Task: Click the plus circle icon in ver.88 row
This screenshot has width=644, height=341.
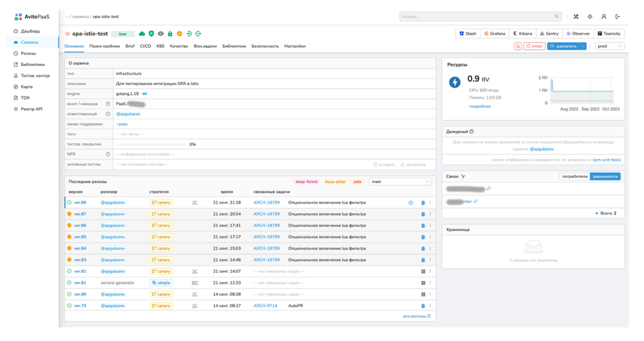Action: 411,203
